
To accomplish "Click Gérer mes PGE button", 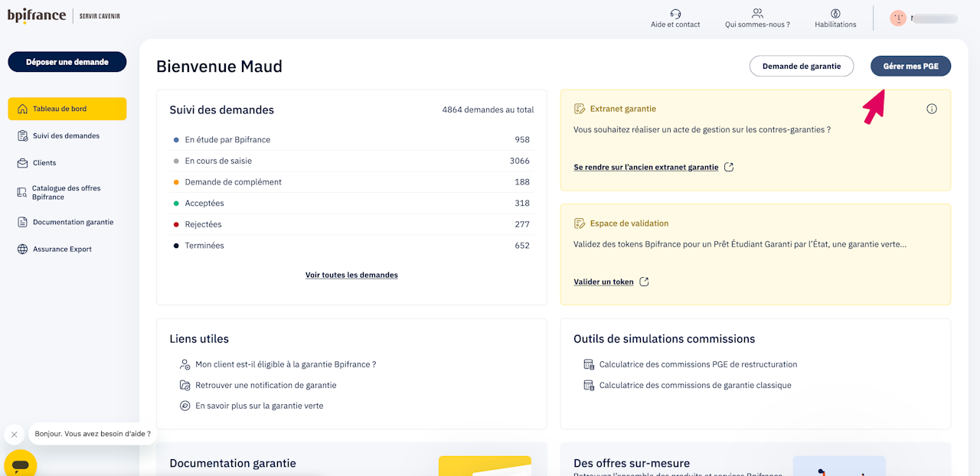I will 911,67.
